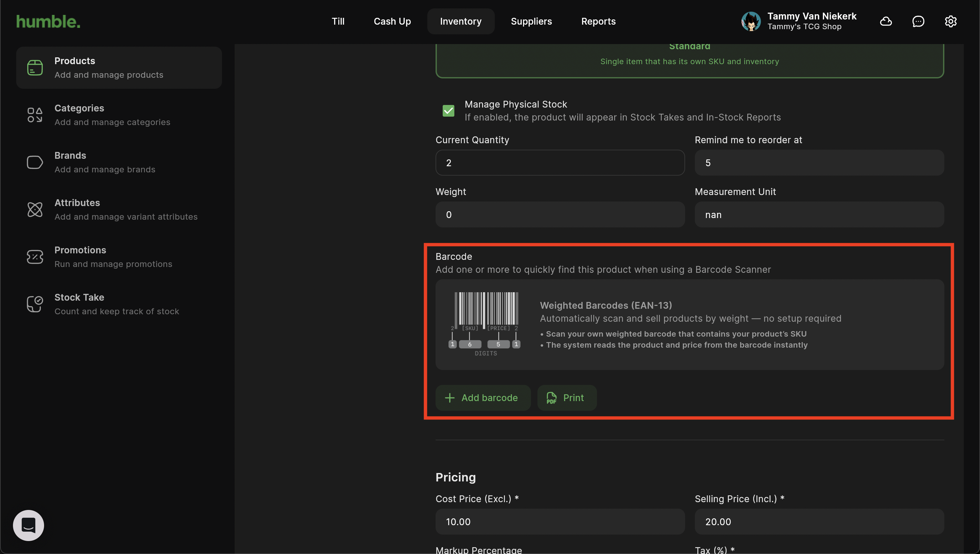Open settings gear icon

click(x=950, y=21)
